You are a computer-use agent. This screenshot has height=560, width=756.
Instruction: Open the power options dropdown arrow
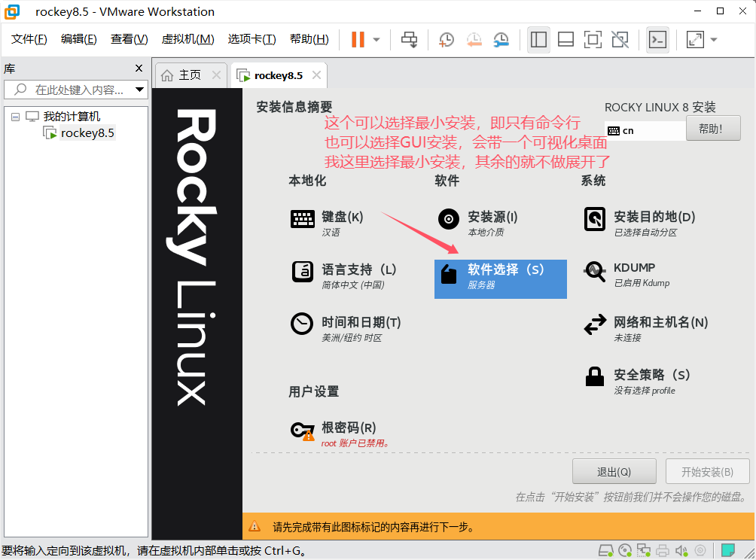pos(376,39)
